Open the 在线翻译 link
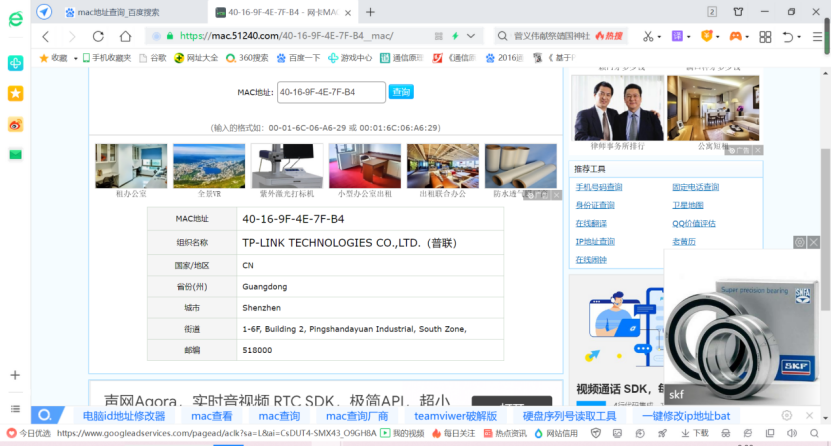 [x=591, y=224]
